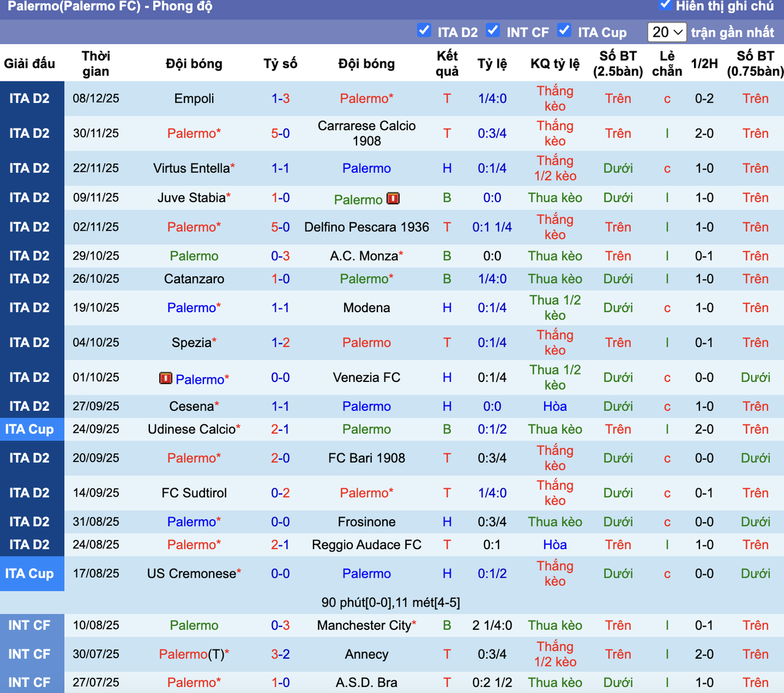Click the Frosinone team name
This screenshot has height=693, width=784.
(x=367, y=522)
